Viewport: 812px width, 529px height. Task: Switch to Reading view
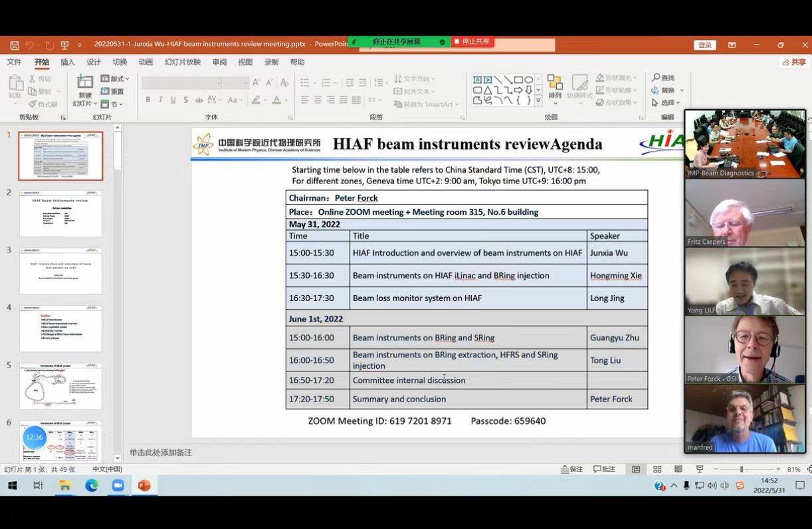click(678, 469)
